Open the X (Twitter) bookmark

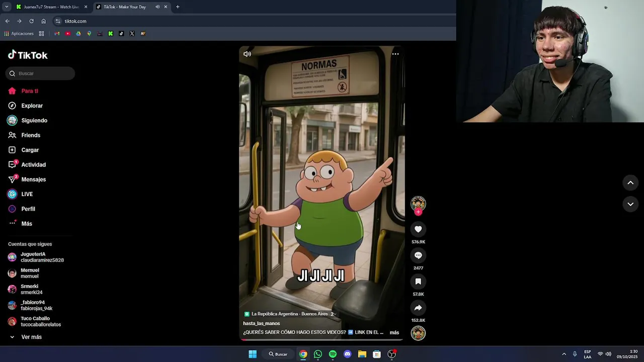pos(132,34)
